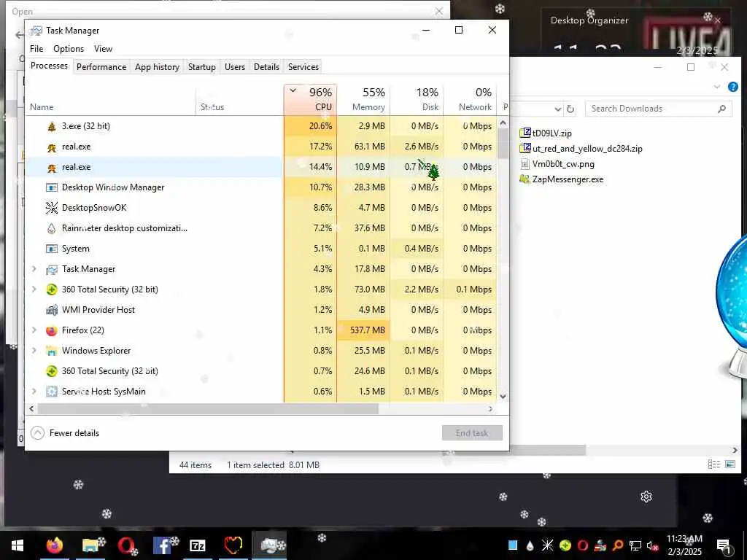Click the refresh icon in Downloads window

pyautogui.click(x=570, y=109)
